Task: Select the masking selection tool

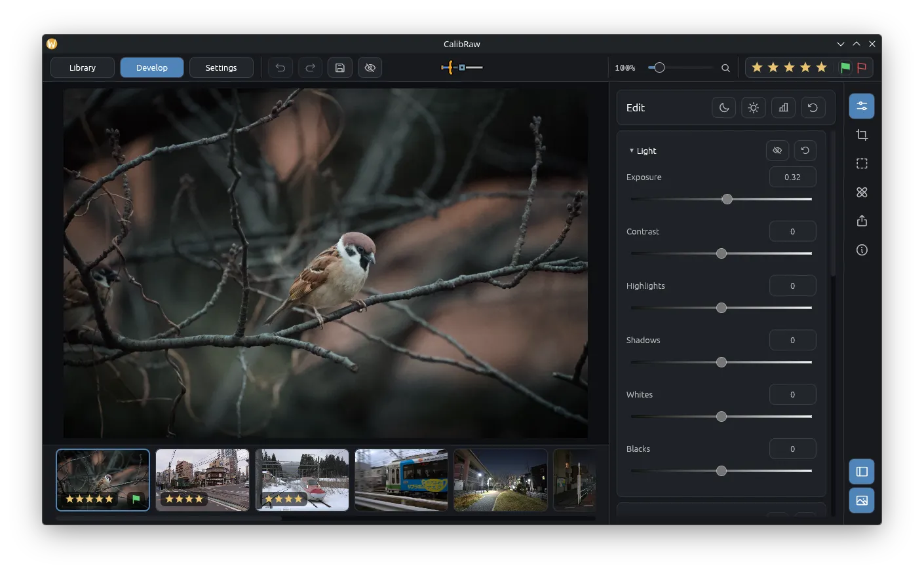Action: tap(862, 164)
